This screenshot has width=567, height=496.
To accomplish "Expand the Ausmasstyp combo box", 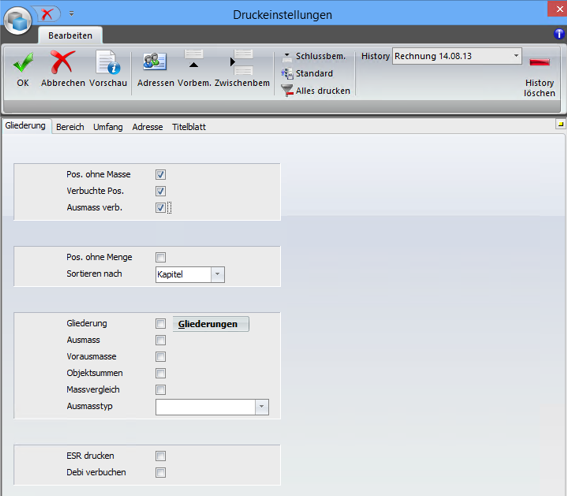I will click(212, 407).
